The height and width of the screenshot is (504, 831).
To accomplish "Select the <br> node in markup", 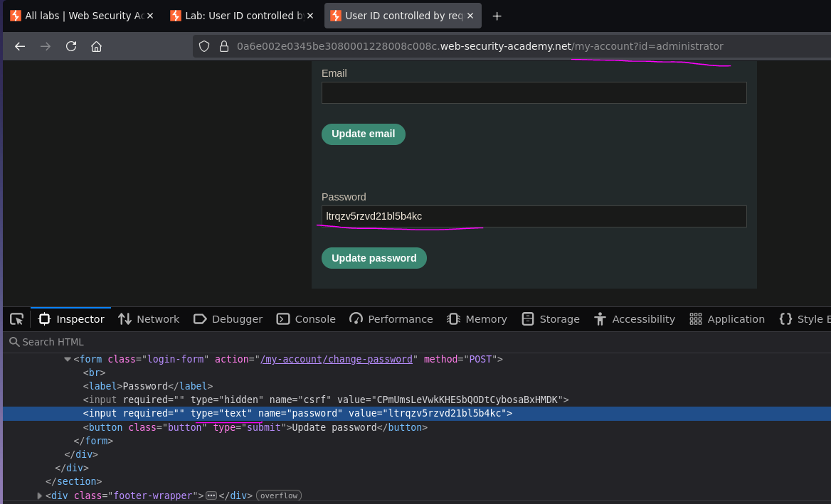I will (94, 372).
